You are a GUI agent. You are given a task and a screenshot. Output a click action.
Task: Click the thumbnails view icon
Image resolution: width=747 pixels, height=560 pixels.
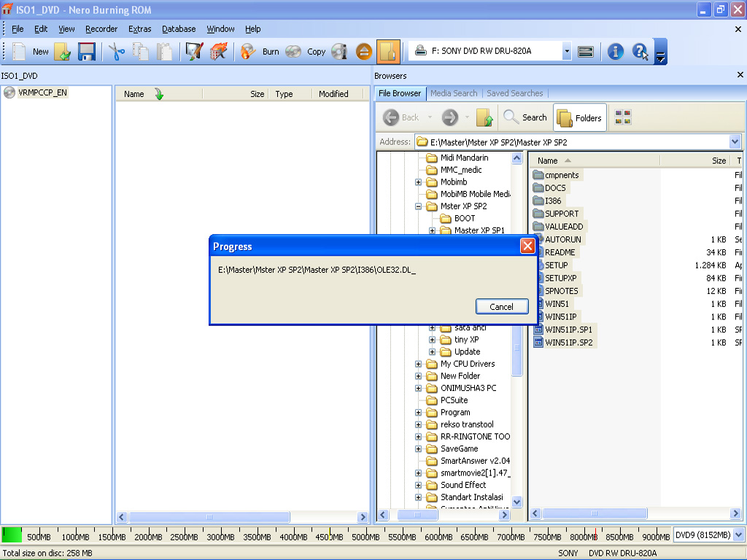[x=623, y=117]
